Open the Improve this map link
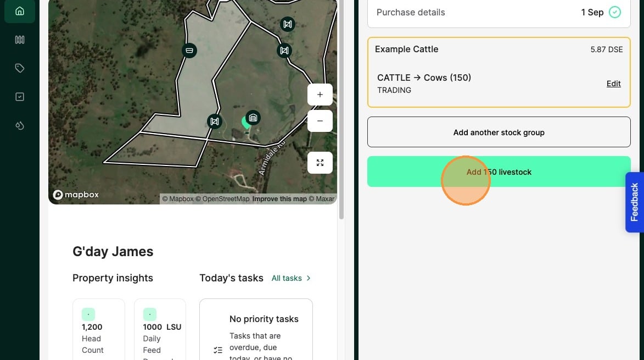 [279, 199]
